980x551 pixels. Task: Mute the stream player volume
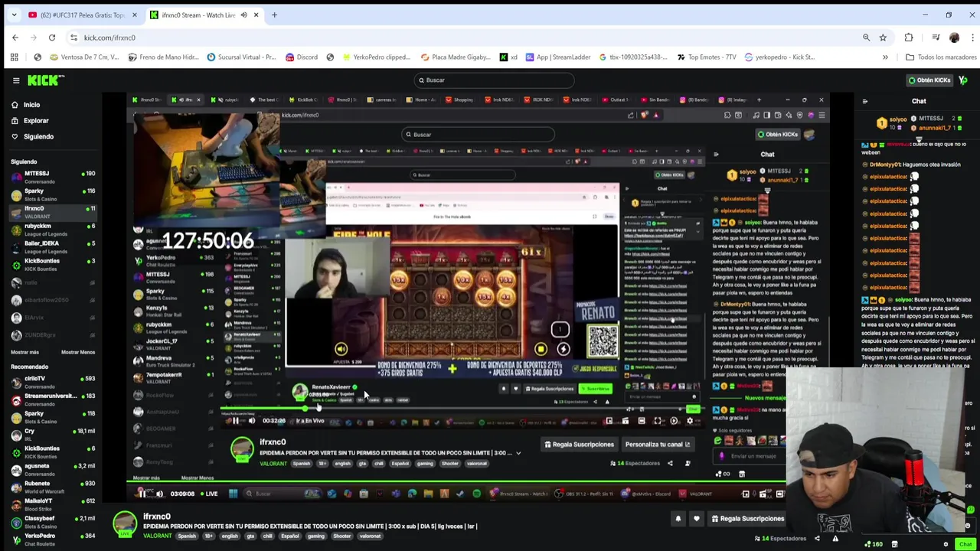pyautogui.click(x=159, y=494)
